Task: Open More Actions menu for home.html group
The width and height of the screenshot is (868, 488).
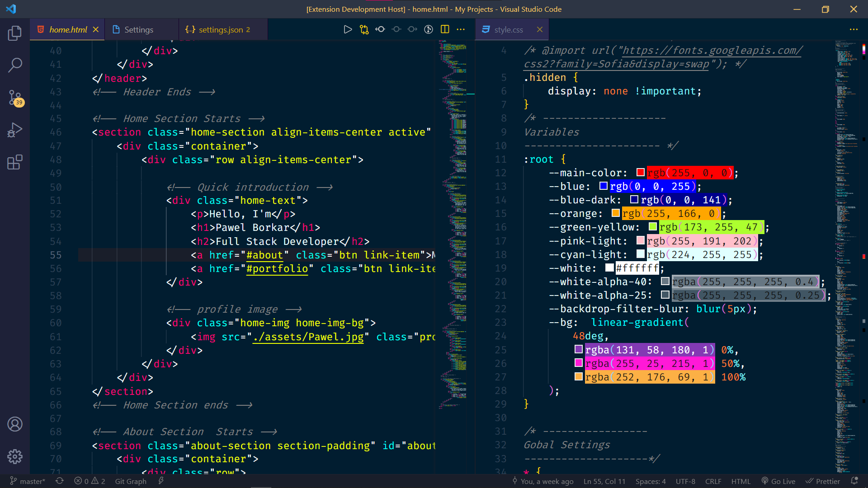Action: pos(461,29)
